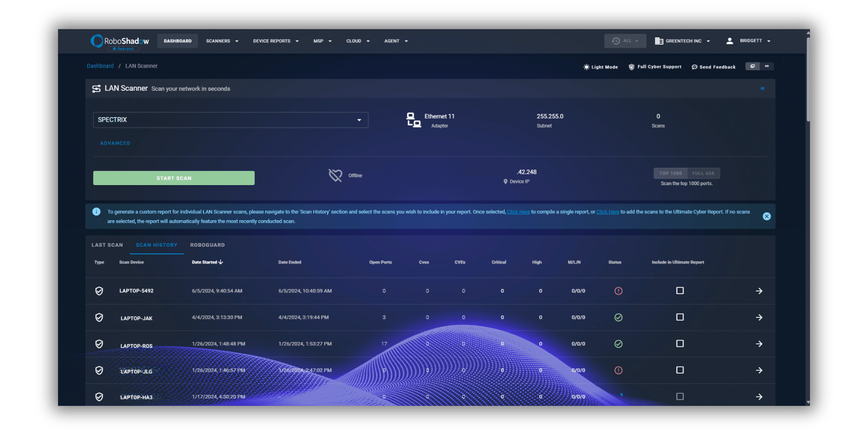
Task: Open scan details arrow for LAPTOP-JLG
Action: tap(759, 370)
